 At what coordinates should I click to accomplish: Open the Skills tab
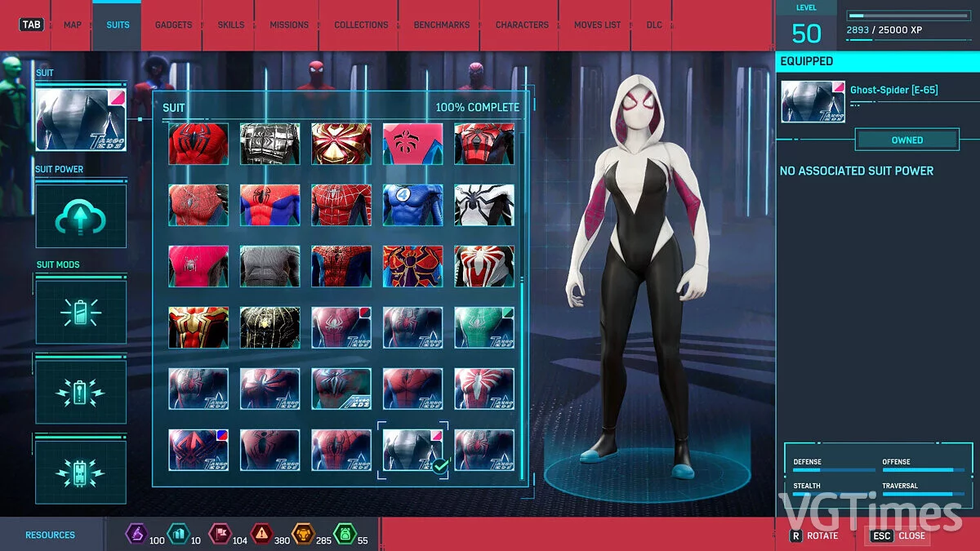pos(230,24)
